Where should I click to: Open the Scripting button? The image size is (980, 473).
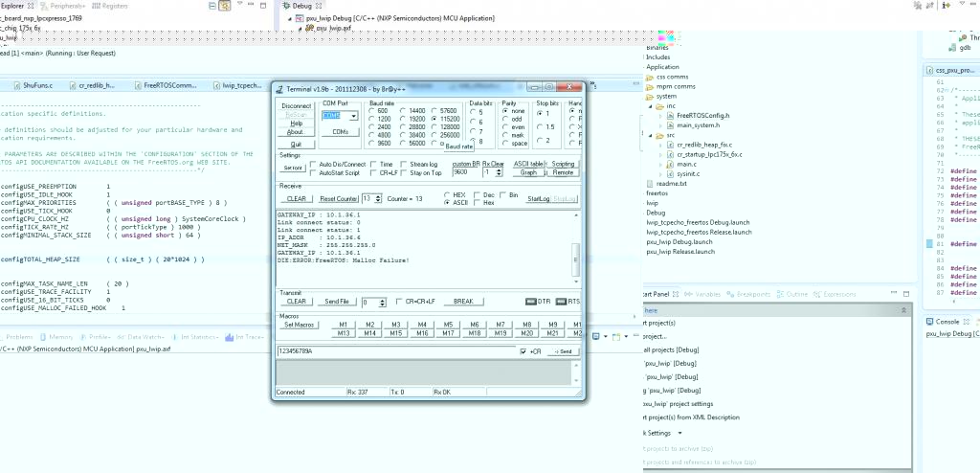pyautogui.click(x=563, y=164)
